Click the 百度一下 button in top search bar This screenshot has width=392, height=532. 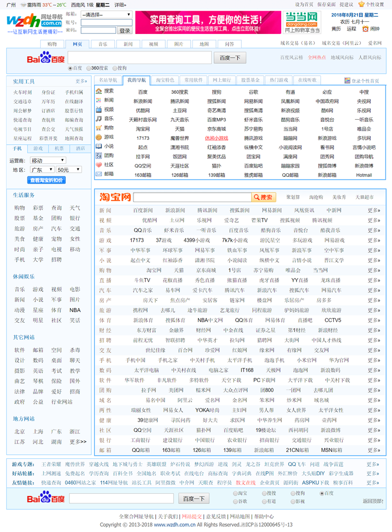tap(230, 58)
